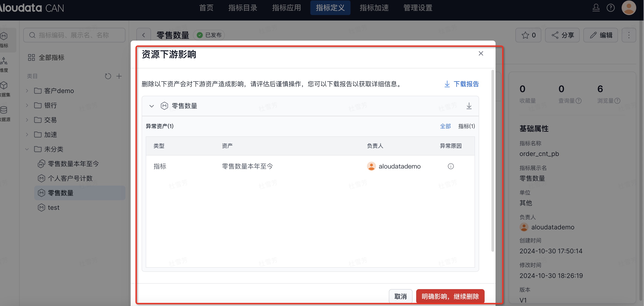Collapse the 未分类 folder
644x306 pixels.
pos(27,149)
